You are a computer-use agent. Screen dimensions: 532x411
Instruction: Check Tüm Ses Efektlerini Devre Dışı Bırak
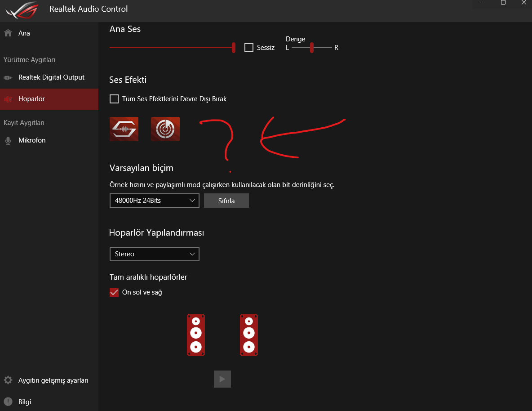(x=114, y=99)
